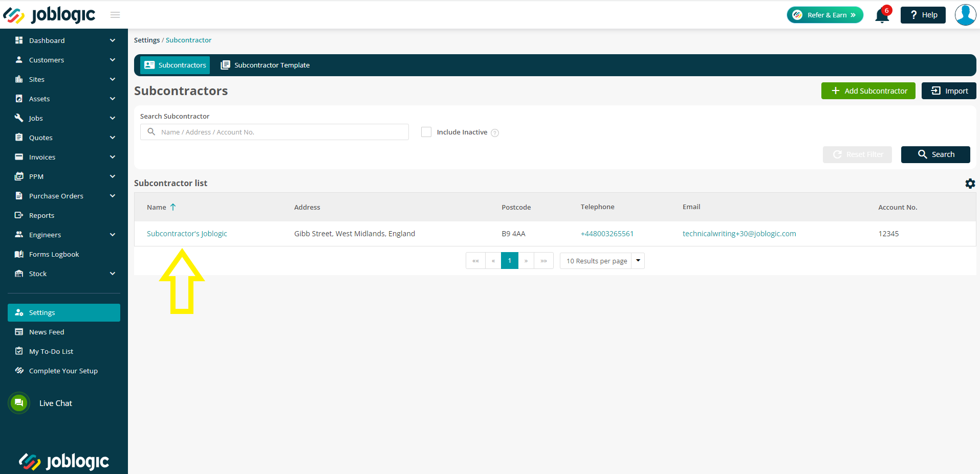Click the Dashboard sidebar icon

(19, 40)
